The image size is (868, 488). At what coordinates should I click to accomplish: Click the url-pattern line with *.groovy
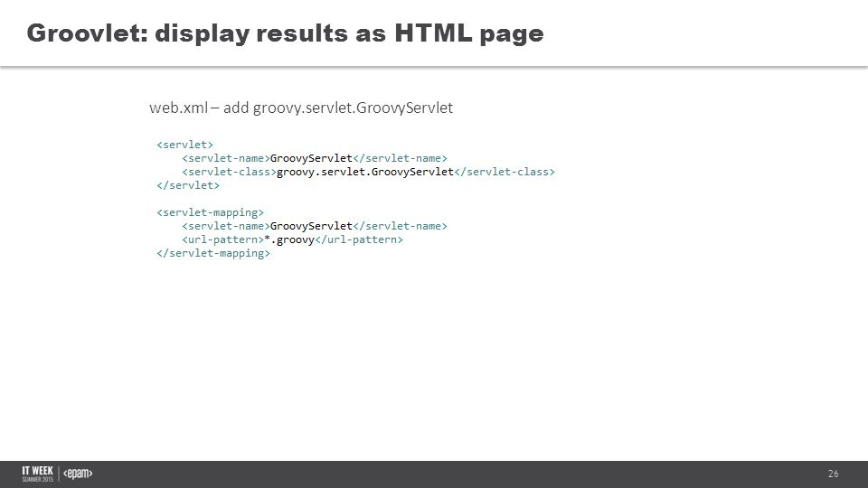coord(292,239)
